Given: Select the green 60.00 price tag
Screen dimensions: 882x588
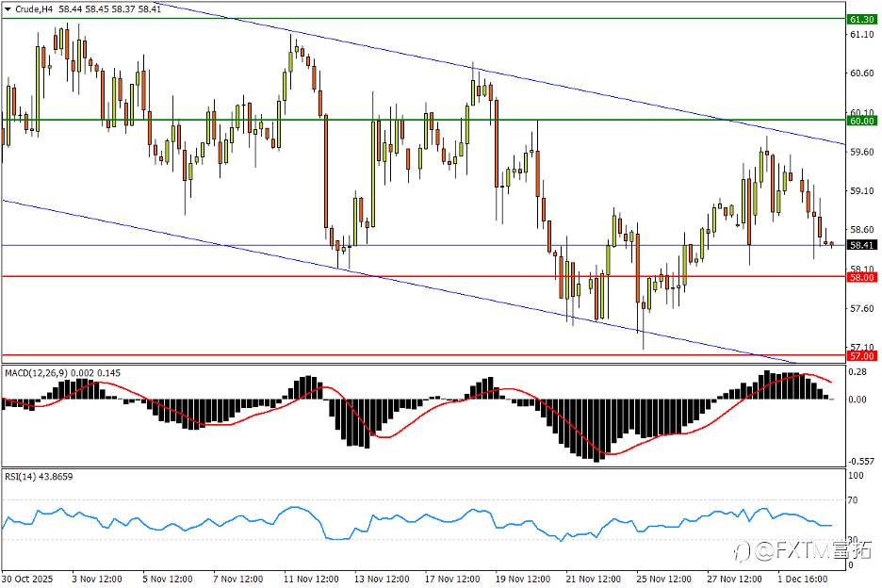Looking at the screenshot, I should coord(862,121).
